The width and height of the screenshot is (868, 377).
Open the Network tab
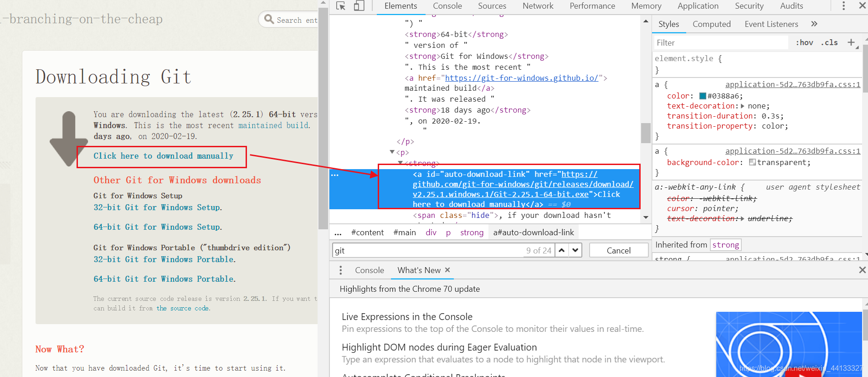point(538,6)
